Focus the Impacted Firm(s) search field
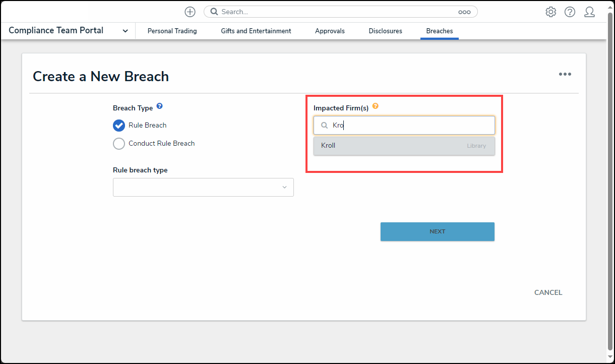 coord(411,126)
